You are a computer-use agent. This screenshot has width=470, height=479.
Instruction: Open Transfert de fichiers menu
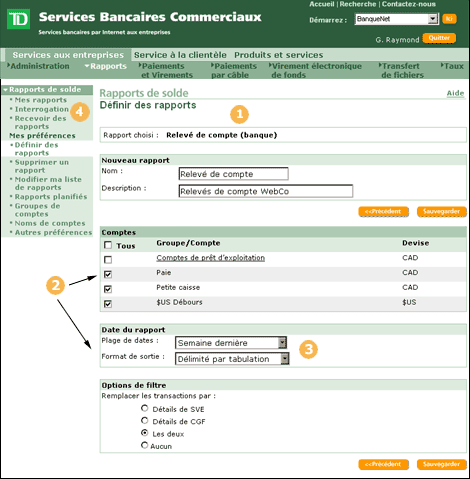pyautogui.click(x=401, y=70)
